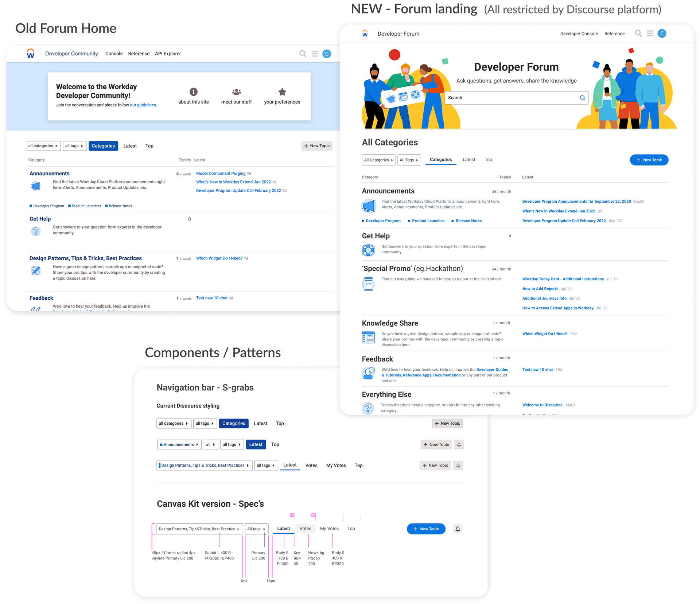Click Announcements megaphone icon in old forum
Image resolution: width=700 pixels, height=604 pixels.
(x=35, y=186)
